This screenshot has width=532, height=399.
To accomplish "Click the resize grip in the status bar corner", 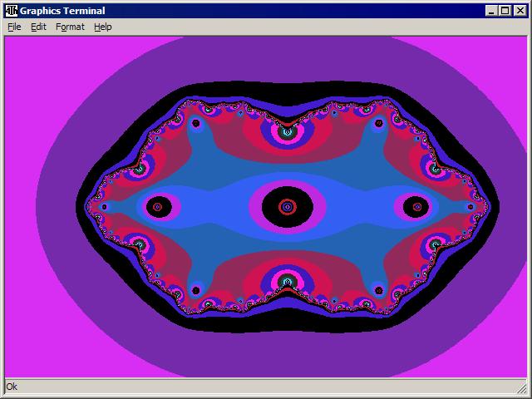I will pyautogui.click(x=521, y=387).
